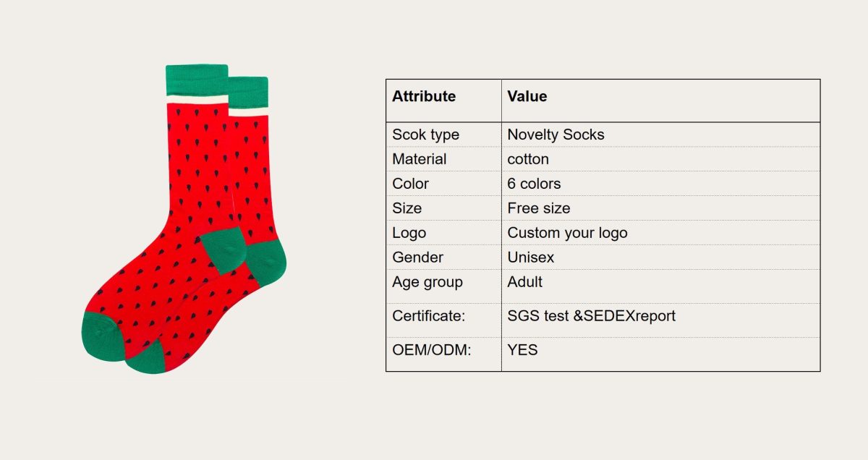Click the Unisex value cell
The height and width of the screenshot is (460, 868).
click(x=531, y=257)
